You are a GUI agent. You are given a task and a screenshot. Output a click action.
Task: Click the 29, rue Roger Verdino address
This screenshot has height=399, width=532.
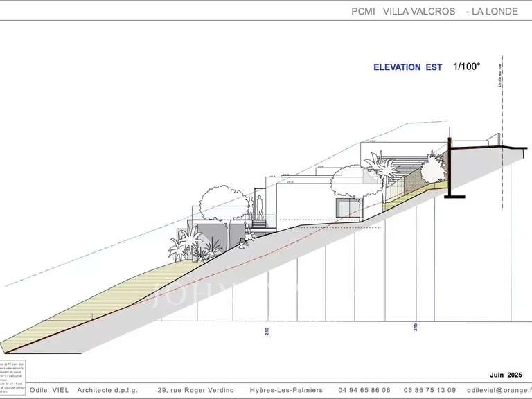(x=196, y=390)
